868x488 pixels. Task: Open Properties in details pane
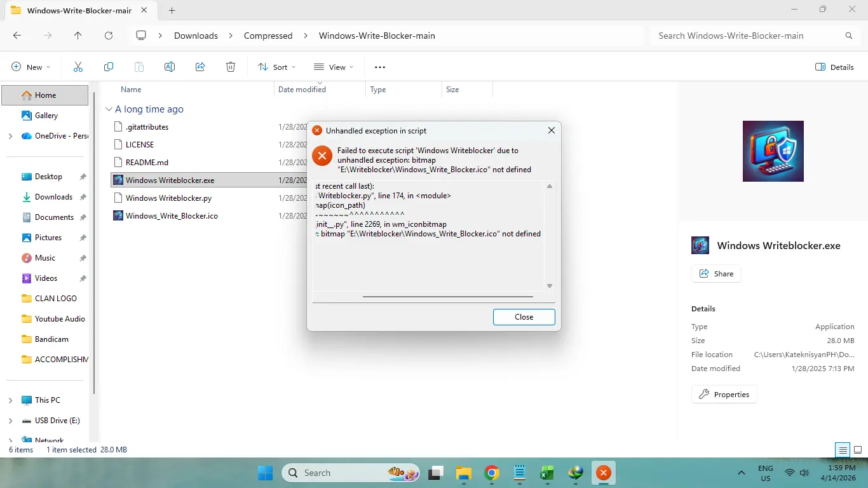pyautogui.click(x=724, y=395)
